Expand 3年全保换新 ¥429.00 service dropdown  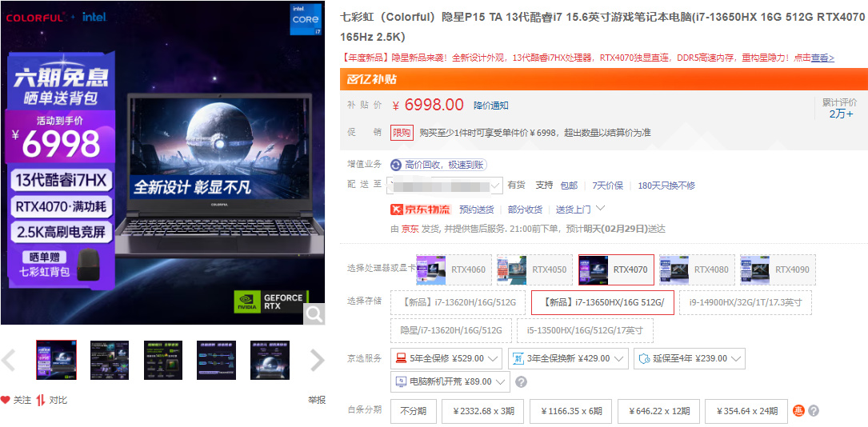[568, 358]
